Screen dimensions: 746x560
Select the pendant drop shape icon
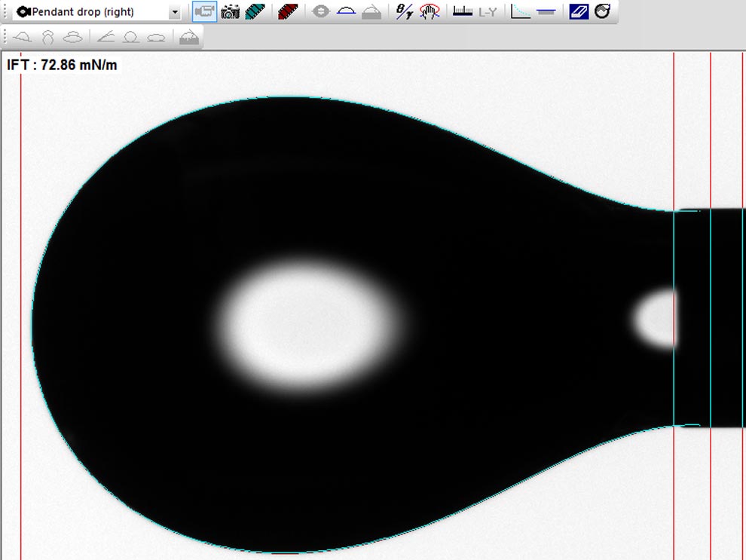(x=48, y=36)
